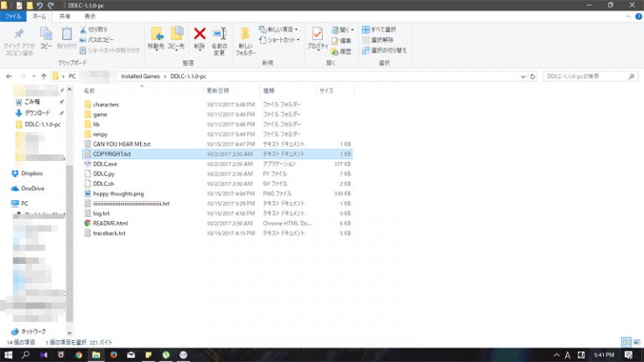Screen dimensions: 644x362
Task: Click the History (履歴) ribbon command
Action: pyautogui.click(x=341, y=51)
